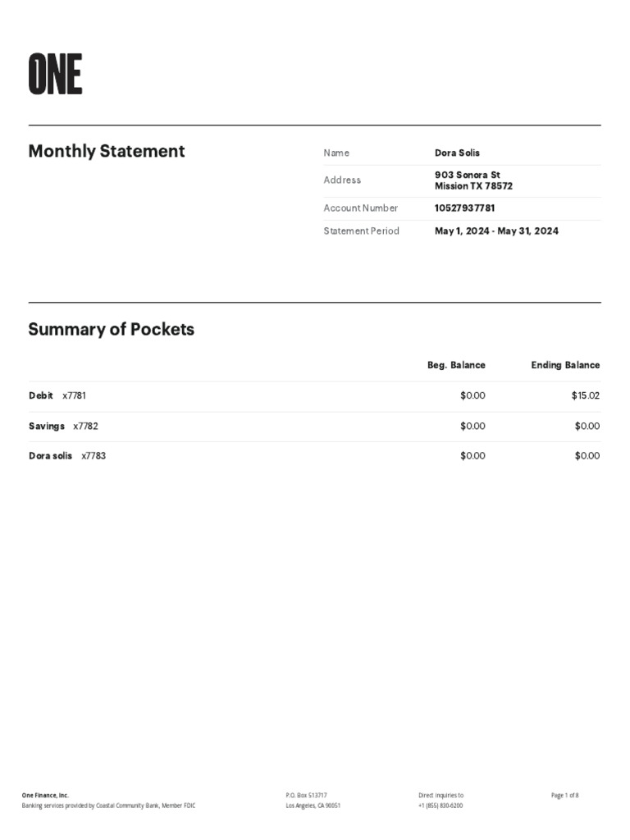Click the Monthly Statement heading
The image size is (630, 840).
(x=107, y=151)
